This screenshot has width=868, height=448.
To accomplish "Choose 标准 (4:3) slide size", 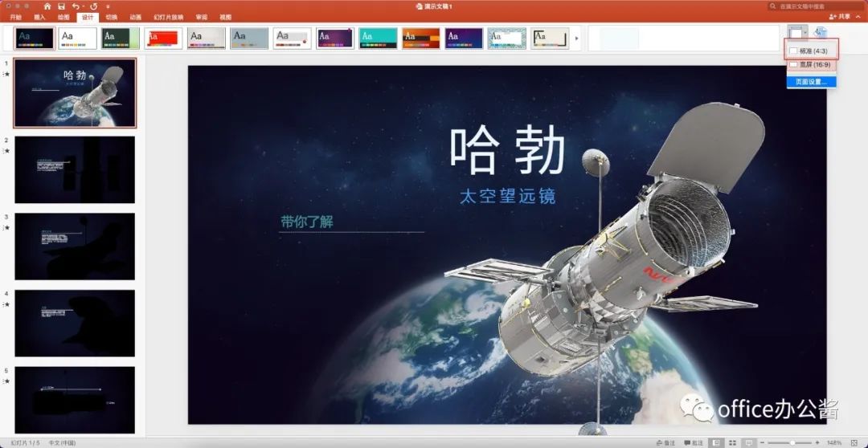I will click(812, 51).
